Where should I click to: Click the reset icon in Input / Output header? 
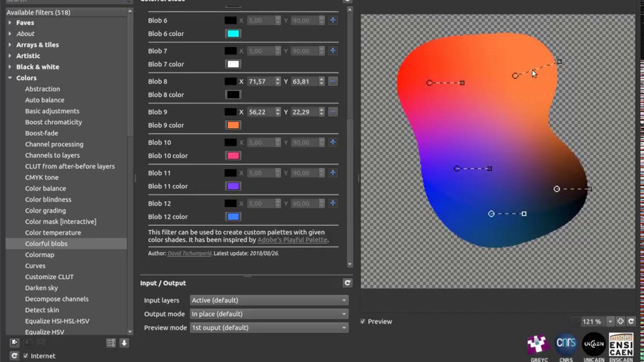coord(347,283)
